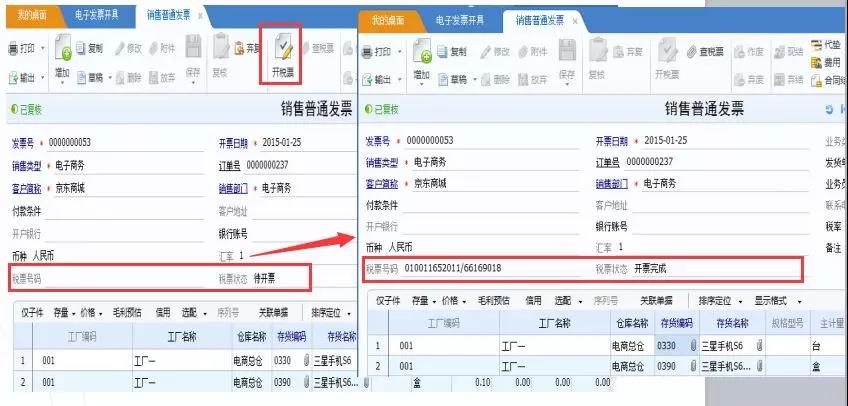Click 电商总仓 cell in right grid row 2
Image resolution: width=848 pixels, height=406 pixels.
click(632, 367)
